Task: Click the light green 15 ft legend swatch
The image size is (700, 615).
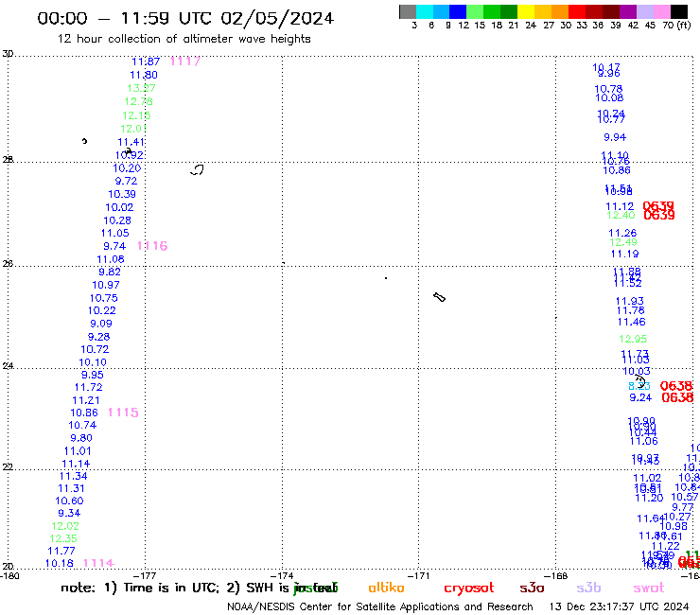Action: tap(475, 11)
